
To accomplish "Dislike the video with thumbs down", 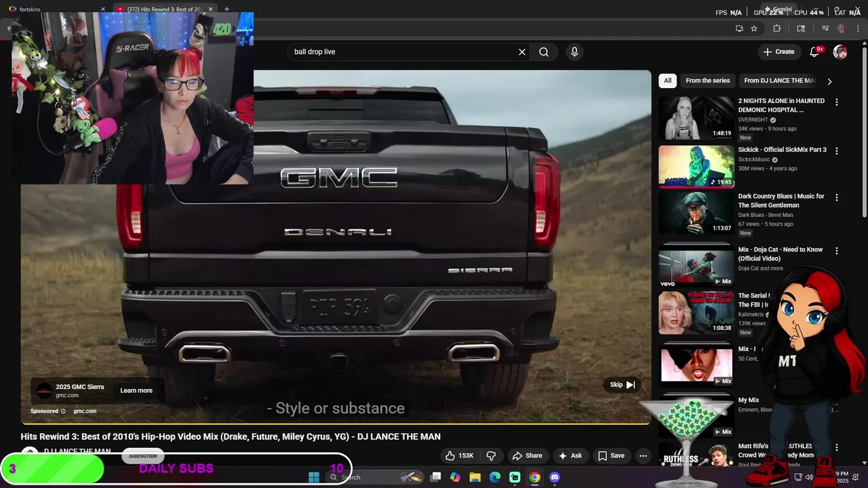I will (x=491, y=455).
